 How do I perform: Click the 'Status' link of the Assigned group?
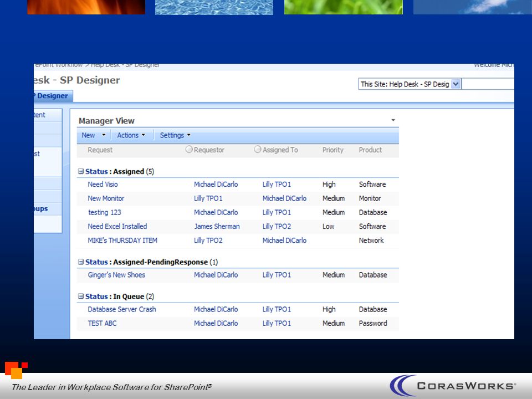point(96,171)
